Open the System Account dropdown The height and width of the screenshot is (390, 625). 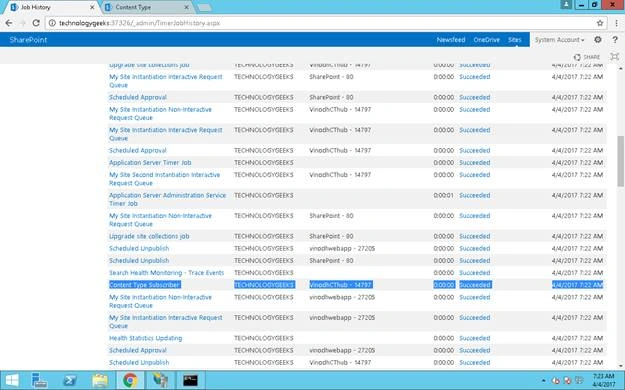coord(559,39)
